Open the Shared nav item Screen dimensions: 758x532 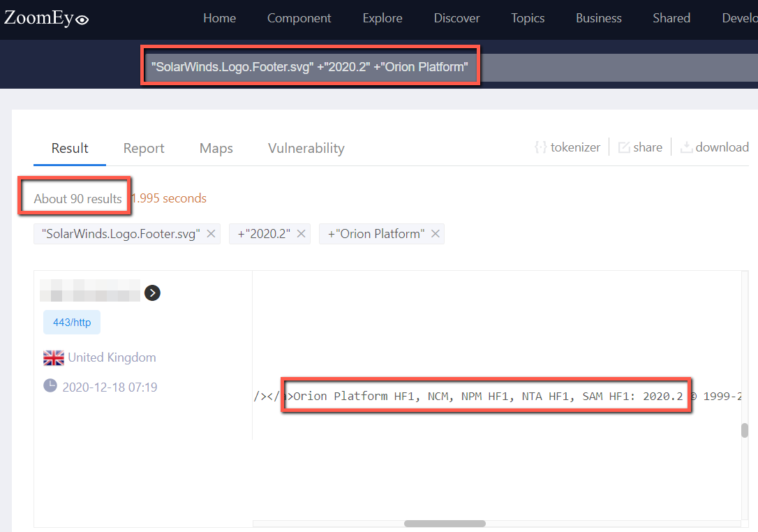[x=671, y=18]
